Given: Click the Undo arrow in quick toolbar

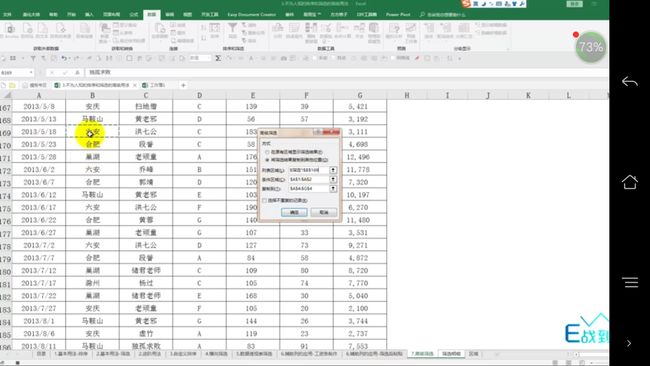Looking at the screenshot, I should (x=64, y=58).
